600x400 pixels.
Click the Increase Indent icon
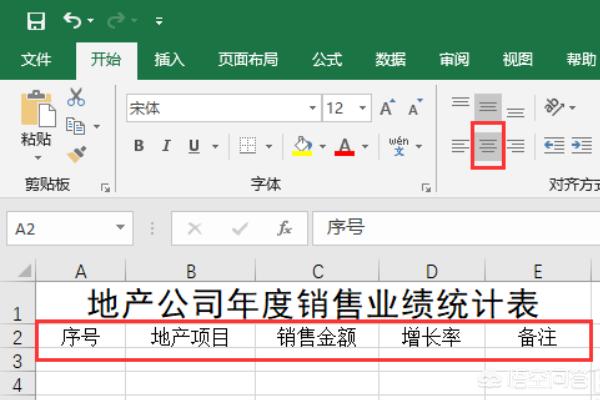tap(582, 146)
